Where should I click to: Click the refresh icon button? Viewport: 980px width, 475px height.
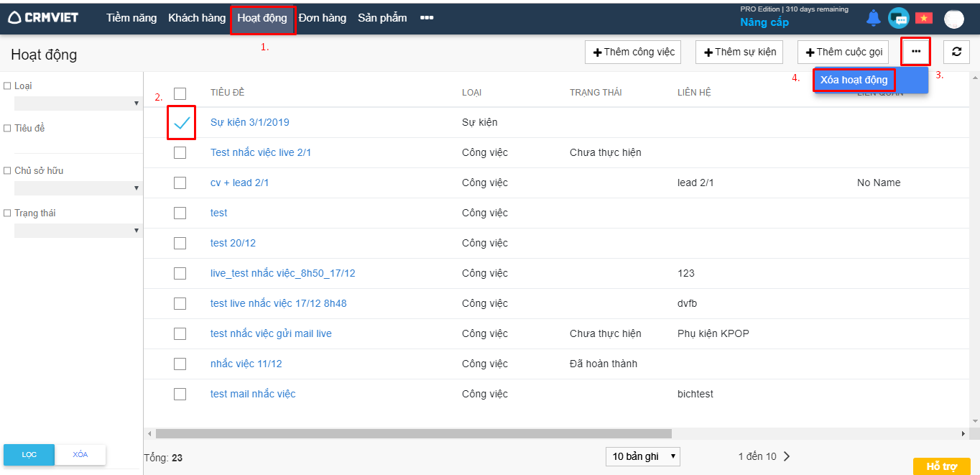click(x=956, y=52)
